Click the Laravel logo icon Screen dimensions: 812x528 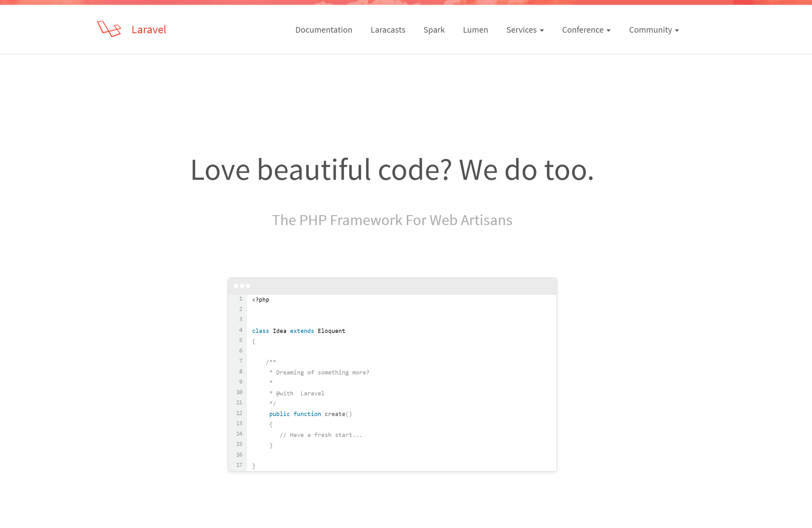[109, 29]
